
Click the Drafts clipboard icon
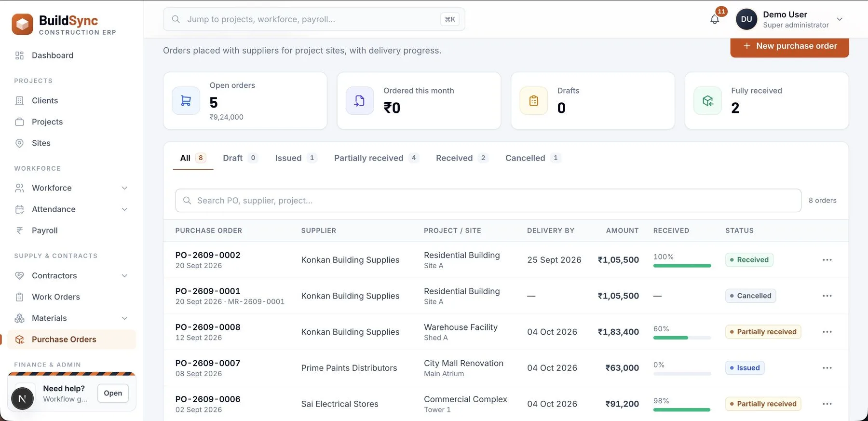(534, 101)
